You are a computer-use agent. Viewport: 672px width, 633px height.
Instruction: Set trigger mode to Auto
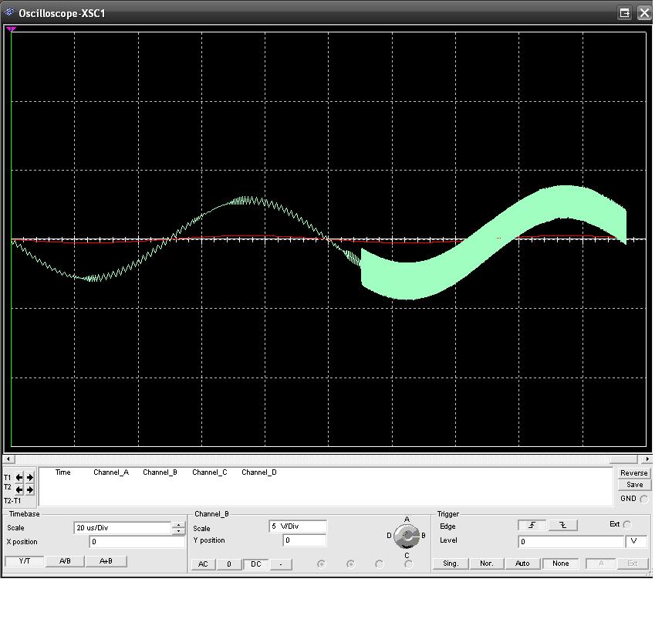point(522,564)
